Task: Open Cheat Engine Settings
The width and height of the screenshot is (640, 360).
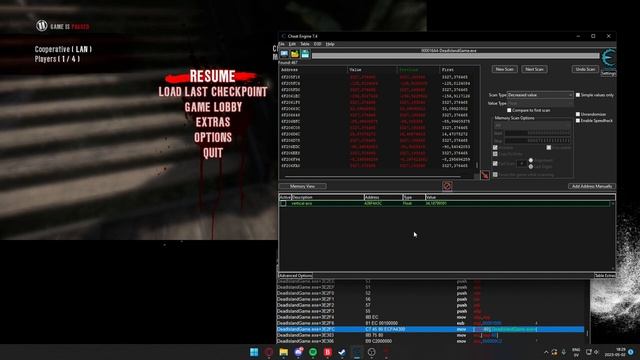Action: [608, 74]
